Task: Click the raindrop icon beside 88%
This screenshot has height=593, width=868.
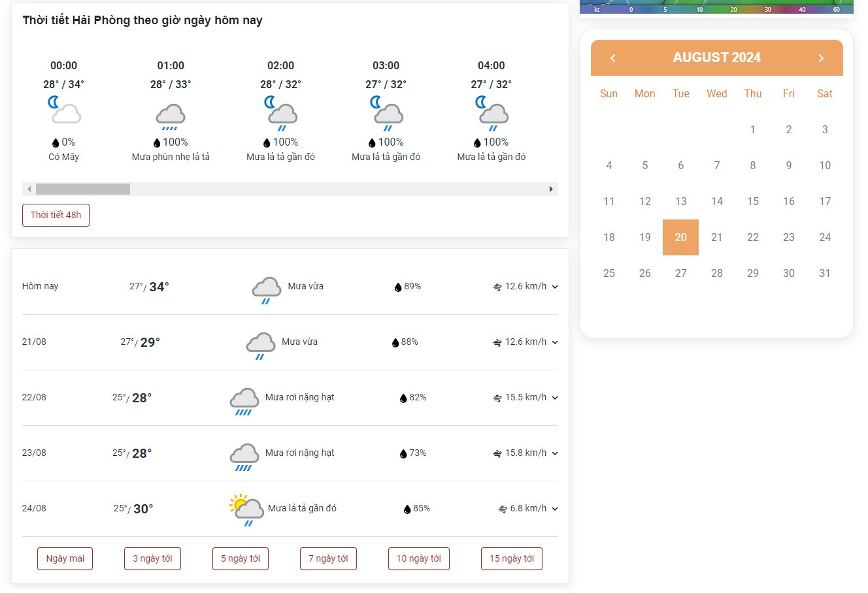Action: click(395, 342)
